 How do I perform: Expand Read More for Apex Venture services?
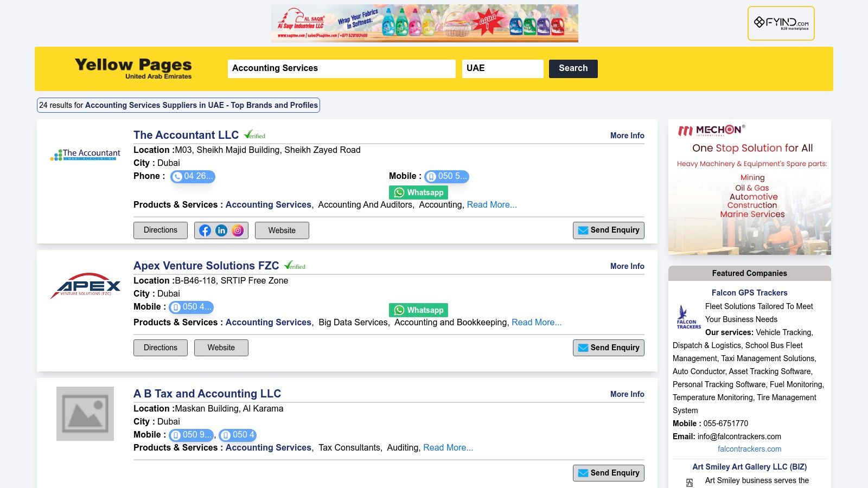point(537,323)
